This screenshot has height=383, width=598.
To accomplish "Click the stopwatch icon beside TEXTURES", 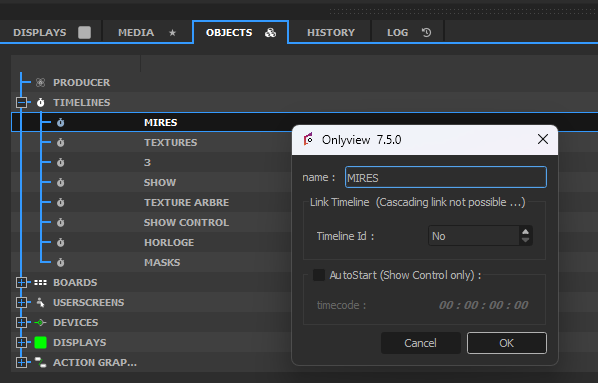I will pos(61,142).
